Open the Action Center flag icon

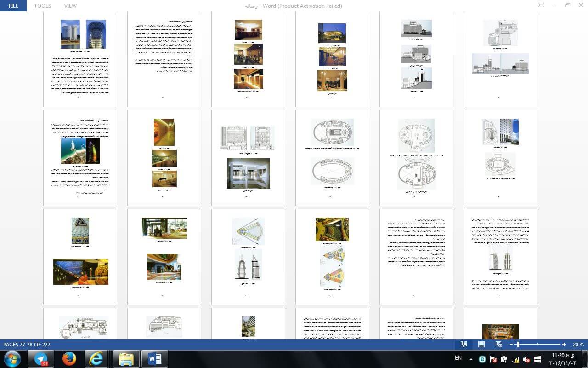tap(493, 359)
